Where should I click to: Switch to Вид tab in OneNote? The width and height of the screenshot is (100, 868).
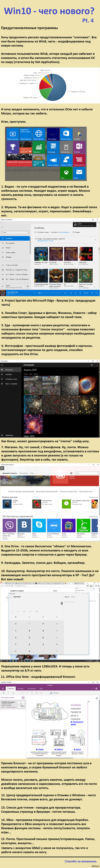41,688
